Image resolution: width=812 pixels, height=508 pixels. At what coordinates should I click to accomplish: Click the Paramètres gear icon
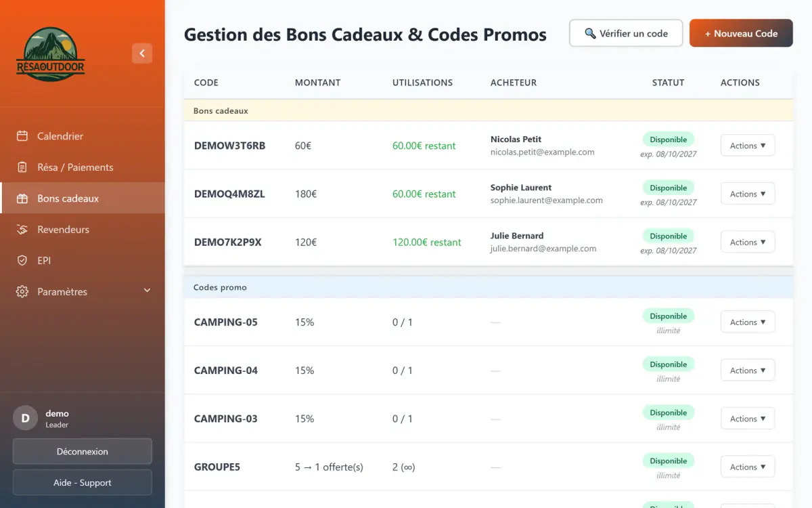(x=22, y=292)
